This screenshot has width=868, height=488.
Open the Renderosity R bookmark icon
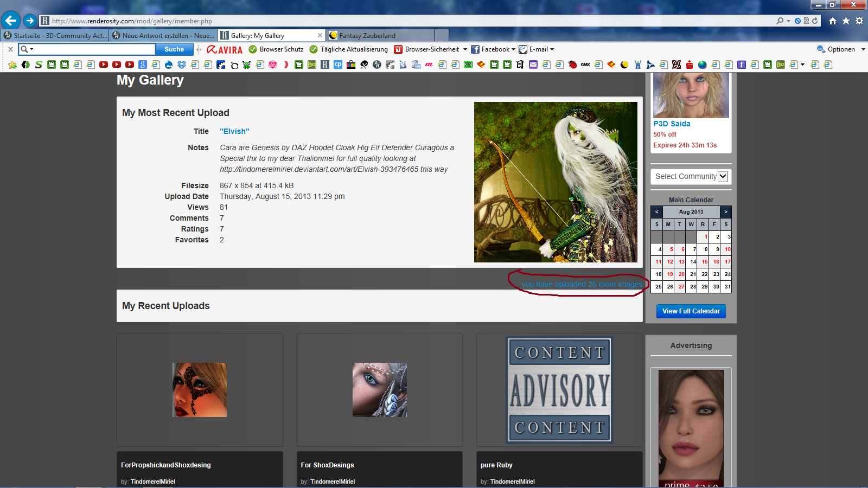[x=325, y=65]
